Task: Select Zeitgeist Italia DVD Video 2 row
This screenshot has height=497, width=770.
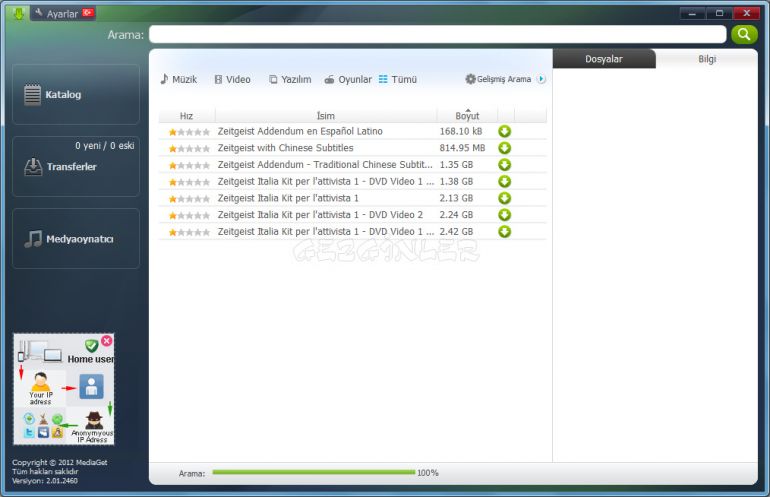Action: (x=353, y=215)
